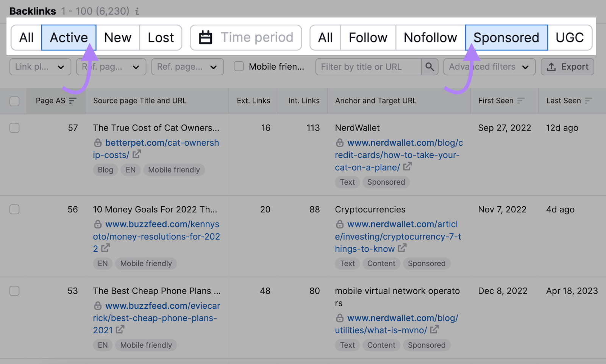Filter by Nofollow links tab
The image size is (606, 364).
coord(430,37)
